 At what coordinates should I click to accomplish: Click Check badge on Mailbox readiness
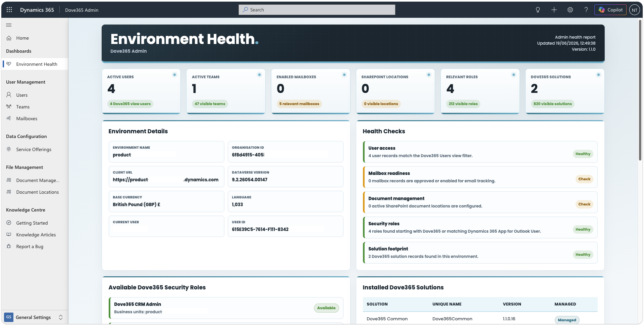(x=584, y=179)
